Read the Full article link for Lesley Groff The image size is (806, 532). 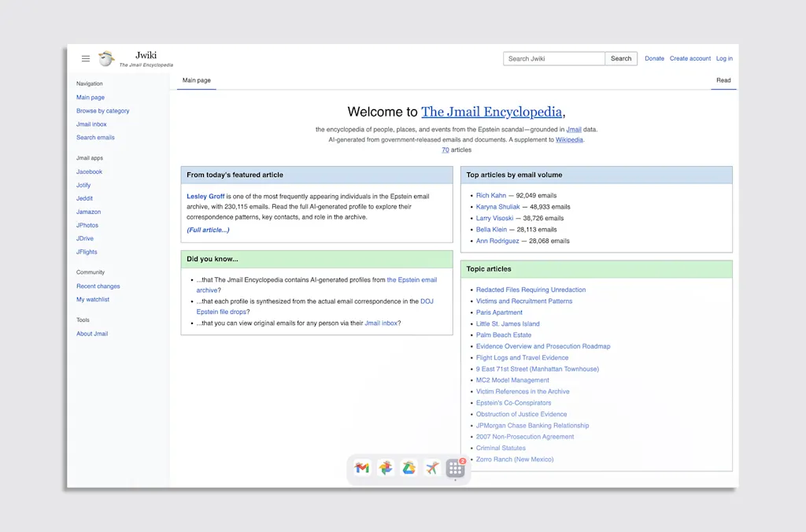208,230
